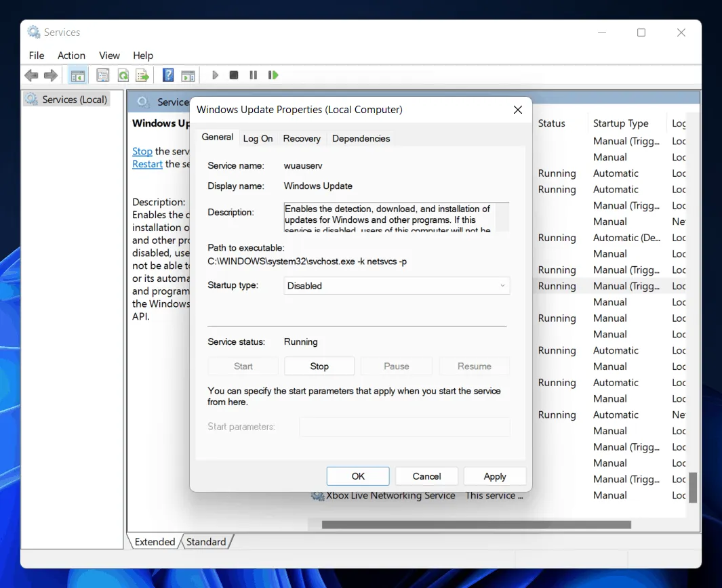Click the wuauserv service name text
This screenshot has height=588, width=722.
click(x=303, y=166)
